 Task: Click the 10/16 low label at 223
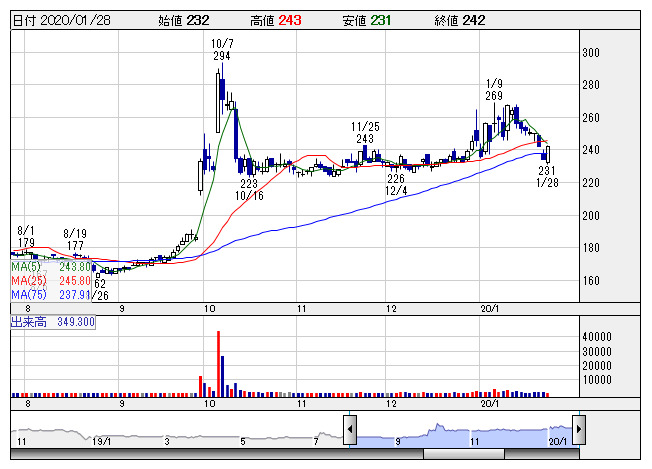pyautogui.click(x=249, y=189)
